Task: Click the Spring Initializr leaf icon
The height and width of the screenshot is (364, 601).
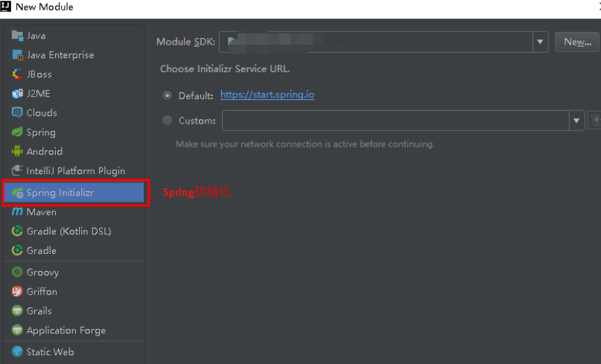Action: pos(17,192)
